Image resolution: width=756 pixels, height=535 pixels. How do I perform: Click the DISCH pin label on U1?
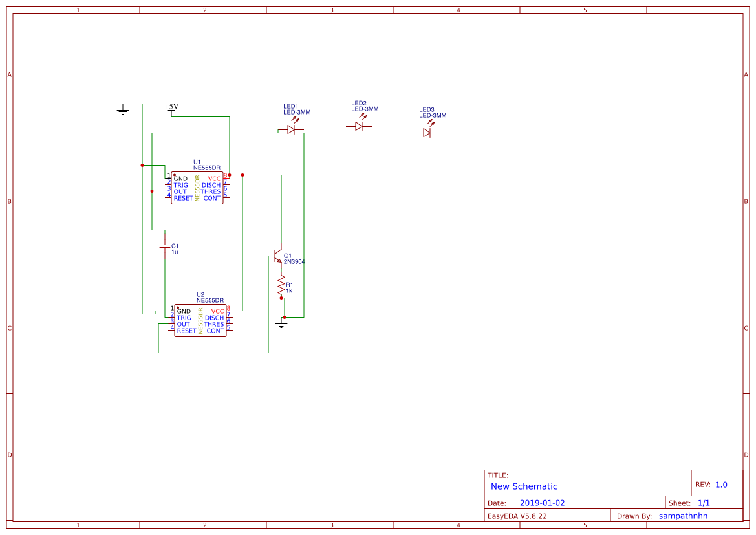[211, 185]
